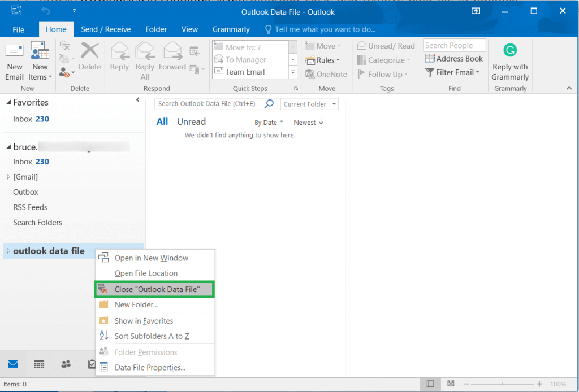Select the Search Folders item
579x392 pixels.
click(37, 223)
